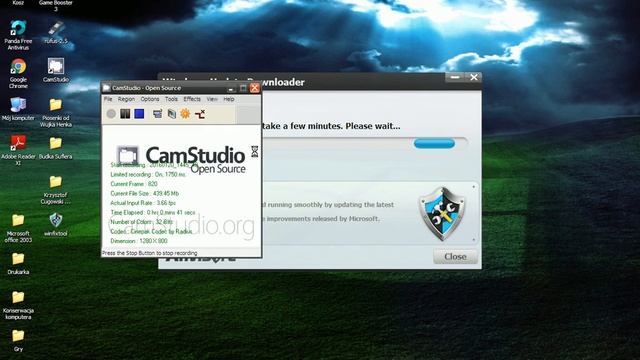Click shield tools logo in downloader
This screenshot has height=360, width=640.
point(443,213)
